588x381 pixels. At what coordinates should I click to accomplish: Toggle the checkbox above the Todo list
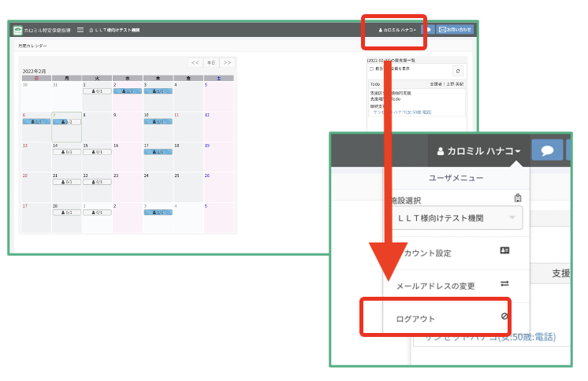tap(371, 68)
